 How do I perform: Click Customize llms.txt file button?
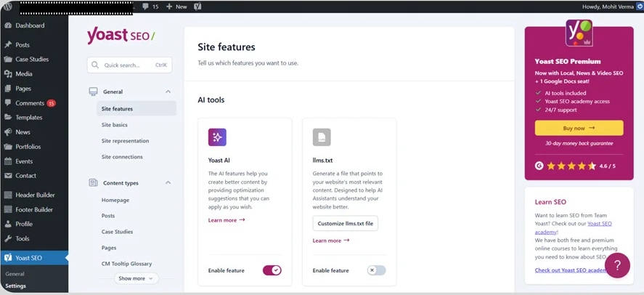pos(345,223)
